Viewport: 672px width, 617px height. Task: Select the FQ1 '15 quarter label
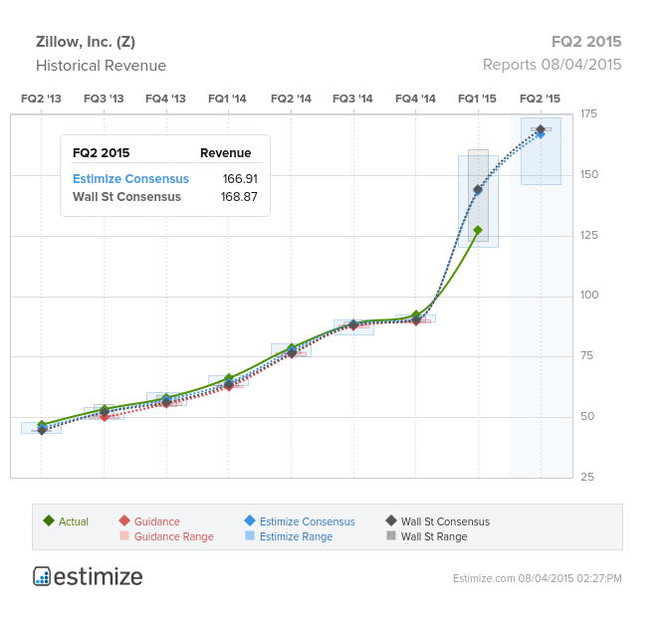click(477, 99)
